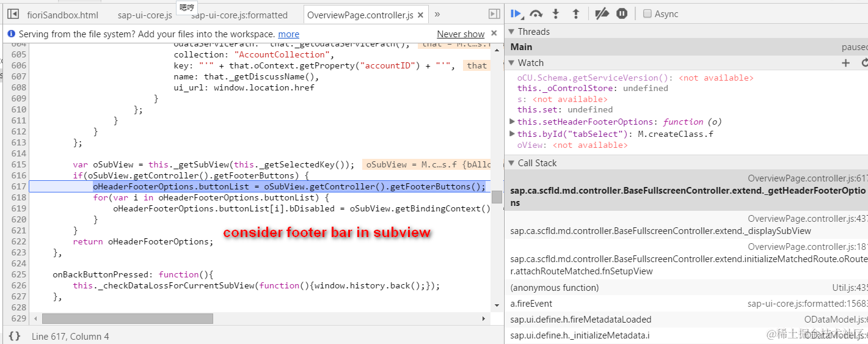This screenshot has height=344, width=868.
Task: Step over next function call
Action: tap(536, 13)
